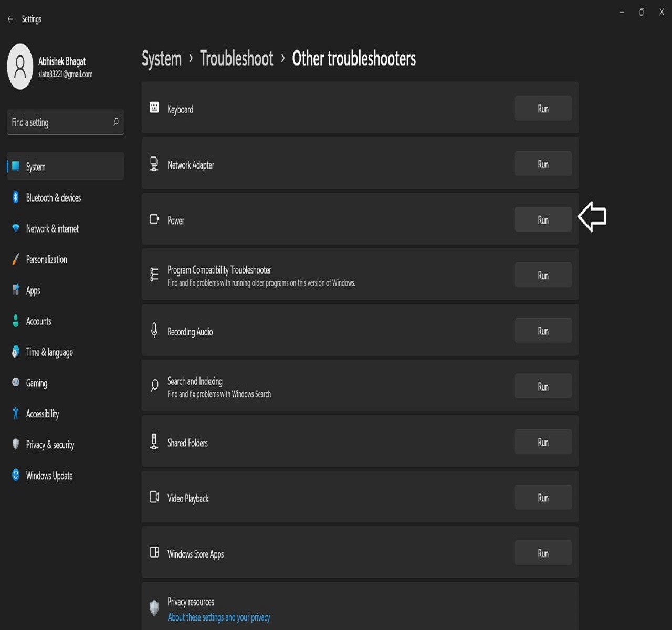Image resolution: width=672 pixels, height=630 pixels.
Task: Click the Shared Folders icon
Action: click(x=154, y=442)
